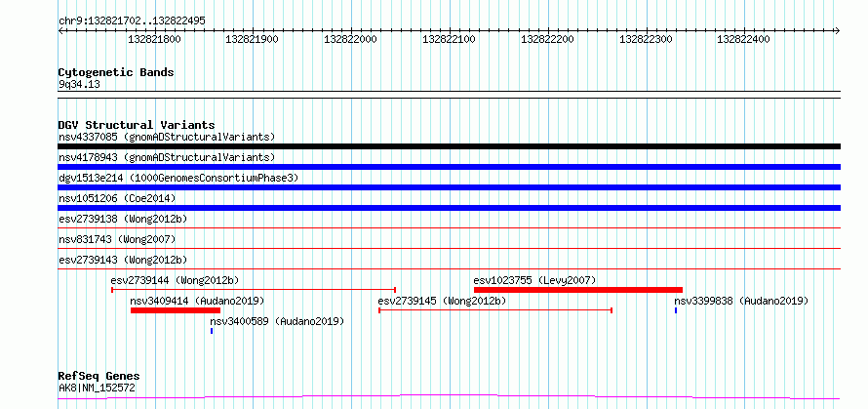The width and height of the screenshot is (868, 409).
Task: Click ruler position 132822000
Action: tap(350, 39)
